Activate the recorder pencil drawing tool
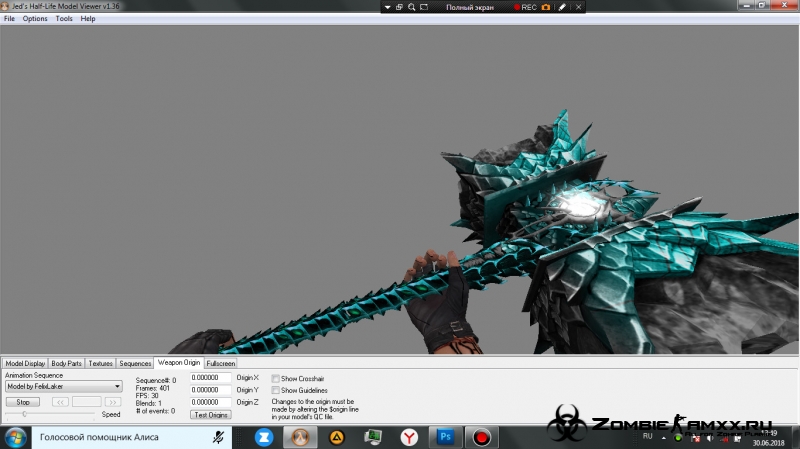 (562, 7)
